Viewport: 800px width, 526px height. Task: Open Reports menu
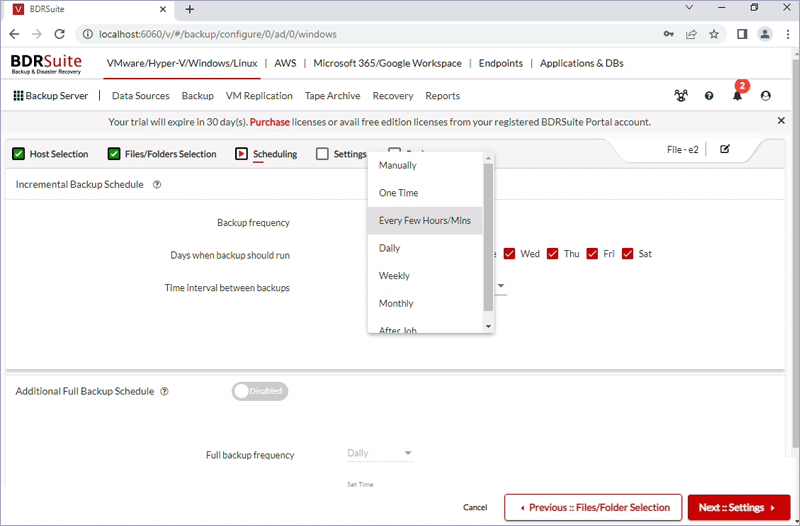442,96
